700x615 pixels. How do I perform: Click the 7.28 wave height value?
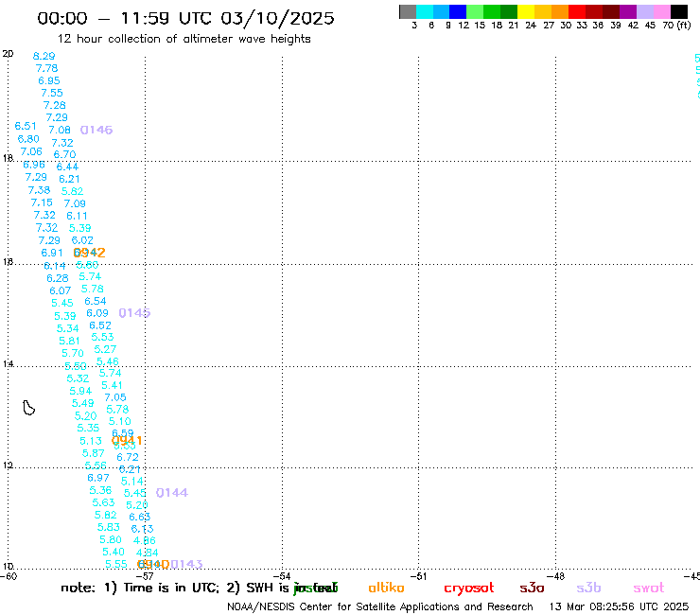(55, 105)
